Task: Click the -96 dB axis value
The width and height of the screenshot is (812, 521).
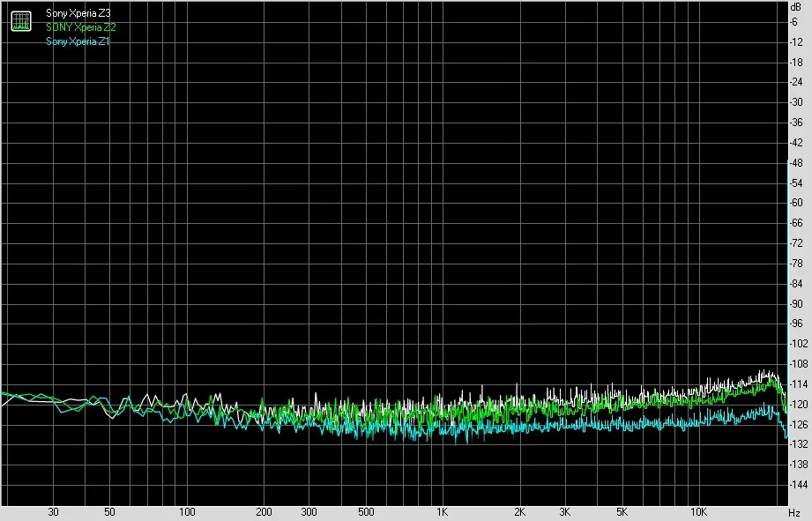Action: pos(796,324)
